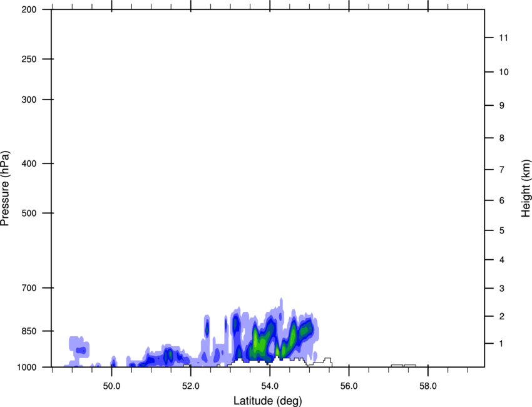
Task: Click latitude tick label 50.0
Action: click(111, 386)
